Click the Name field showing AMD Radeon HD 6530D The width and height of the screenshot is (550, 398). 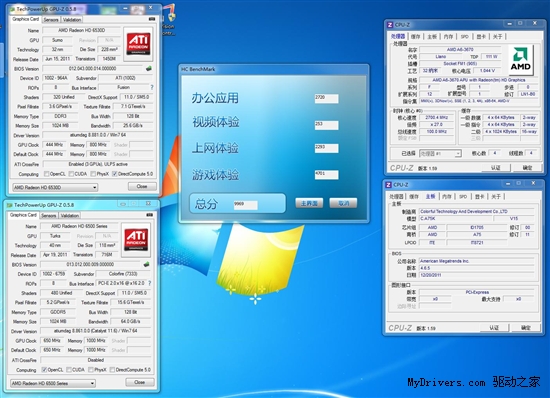pyautogui.click(x=81, y=31)
